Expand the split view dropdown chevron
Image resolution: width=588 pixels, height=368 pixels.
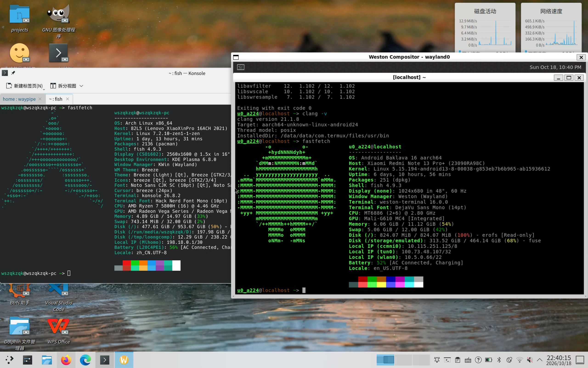tap(81, 86)
